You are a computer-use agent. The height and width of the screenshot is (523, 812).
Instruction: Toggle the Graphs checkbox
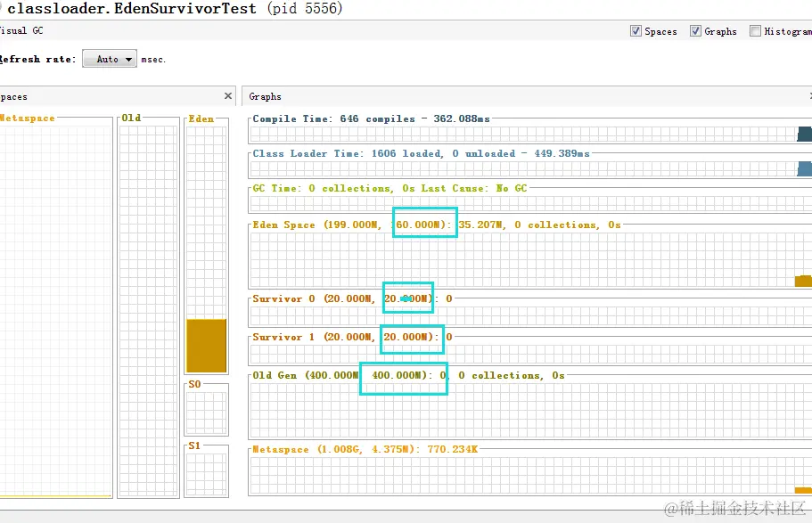pyautogui.click(x=695, y=31)
